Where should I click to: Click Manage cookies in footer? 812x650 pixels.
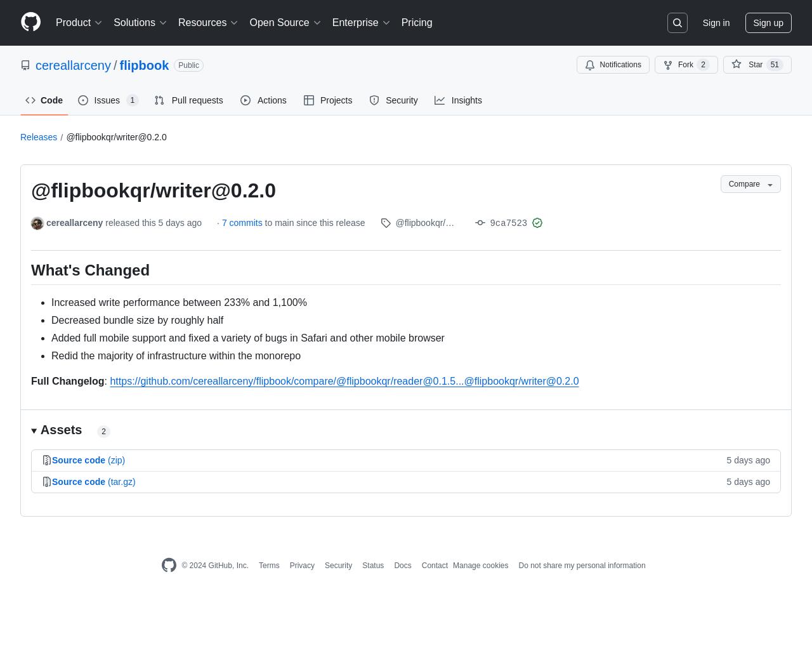[x=481, y=566]
